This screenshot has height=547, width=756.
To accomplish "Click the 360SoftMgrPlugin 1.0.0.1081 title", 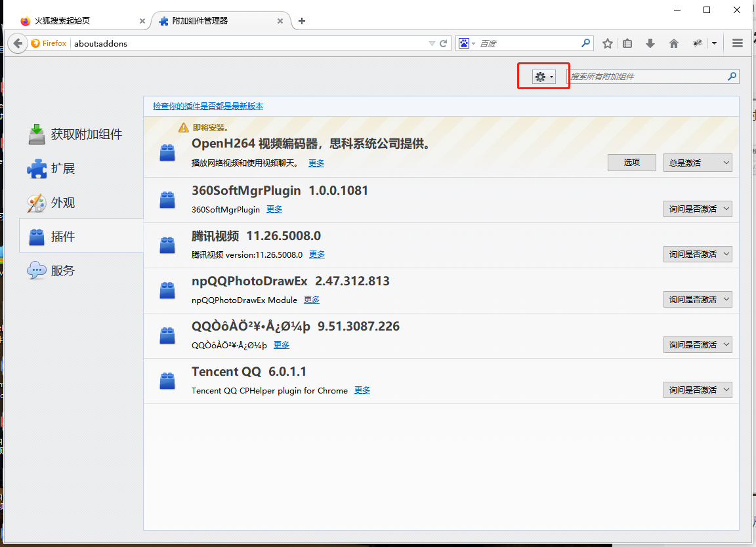I will pos(280,190).
